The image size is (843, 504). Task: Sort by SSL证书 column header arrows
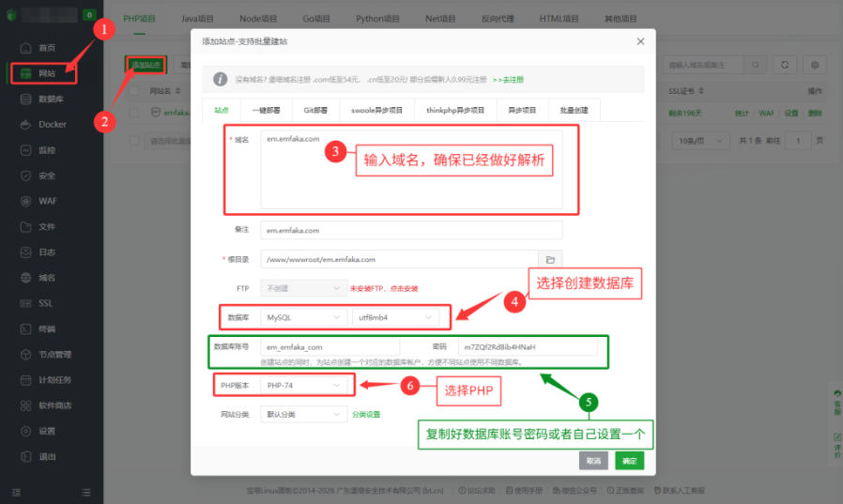(x=701, y=91)
